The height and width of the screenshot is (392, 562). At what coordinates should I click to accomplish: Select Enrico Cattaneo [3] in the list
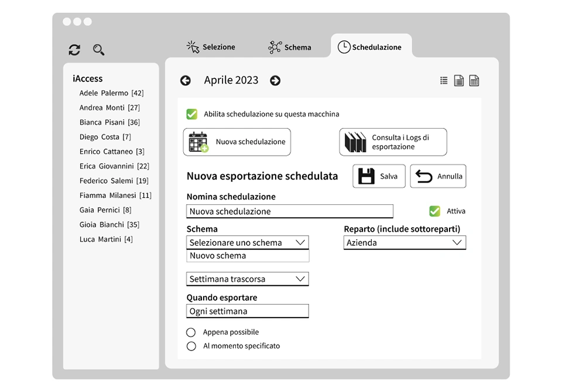coord(112,152)
